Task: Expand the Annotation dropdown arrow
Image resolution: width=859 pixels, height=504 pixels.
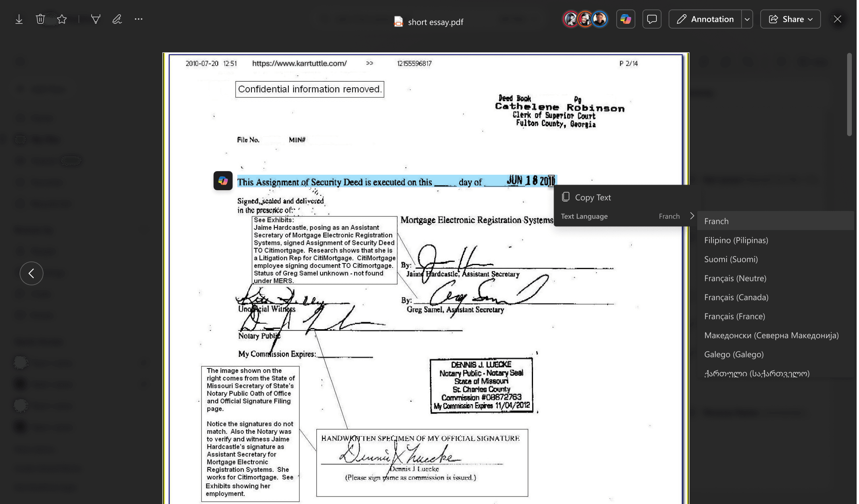Action: [x=748, y=19]
